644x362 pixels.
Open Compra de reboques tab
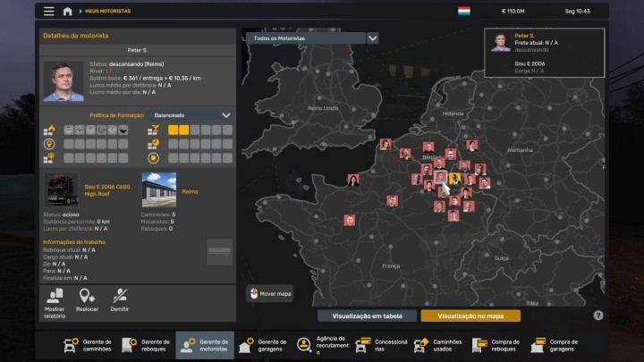pyautogui.click(x=497, y=345)
